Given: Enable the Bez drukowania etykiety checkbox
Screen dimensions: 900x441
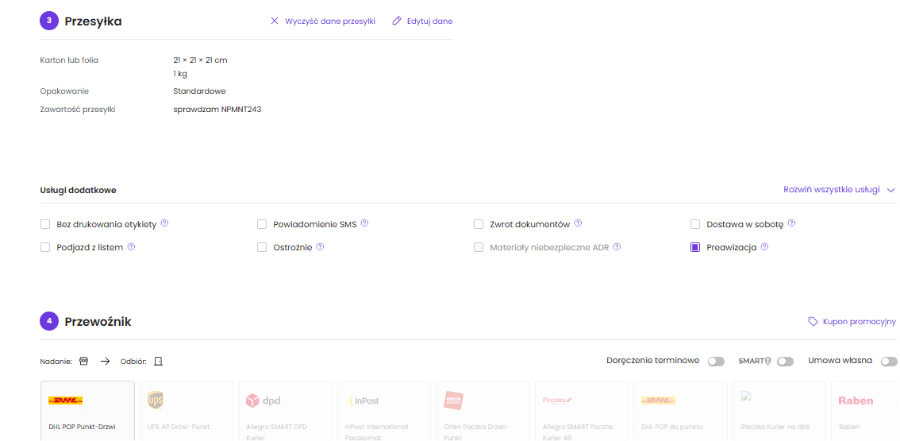Looking at the screenshot, I should click(44, 224).
